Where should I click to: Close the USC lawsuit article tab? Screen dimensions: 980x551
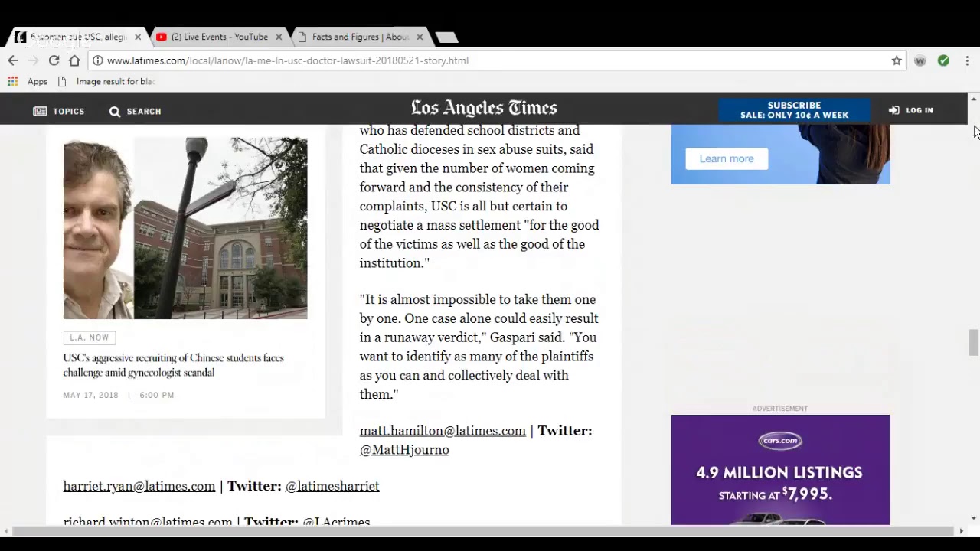pyautogui.click(x=138, y=37)
